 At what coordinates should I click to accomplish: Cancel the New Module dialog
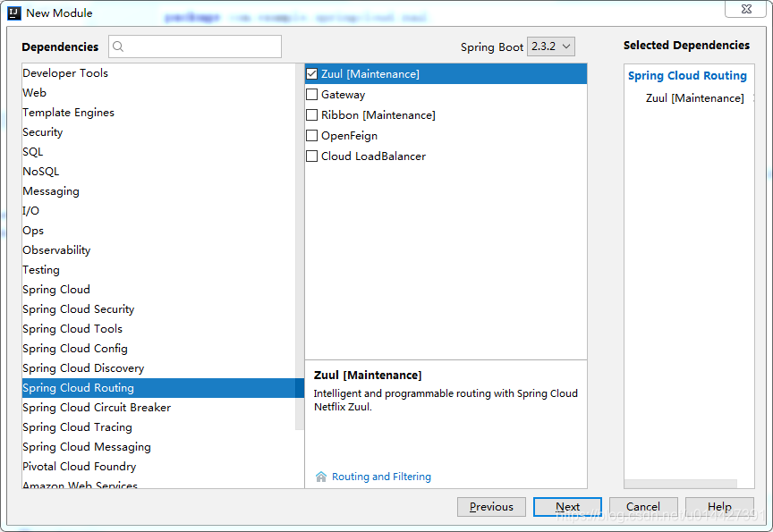point(643,507)
